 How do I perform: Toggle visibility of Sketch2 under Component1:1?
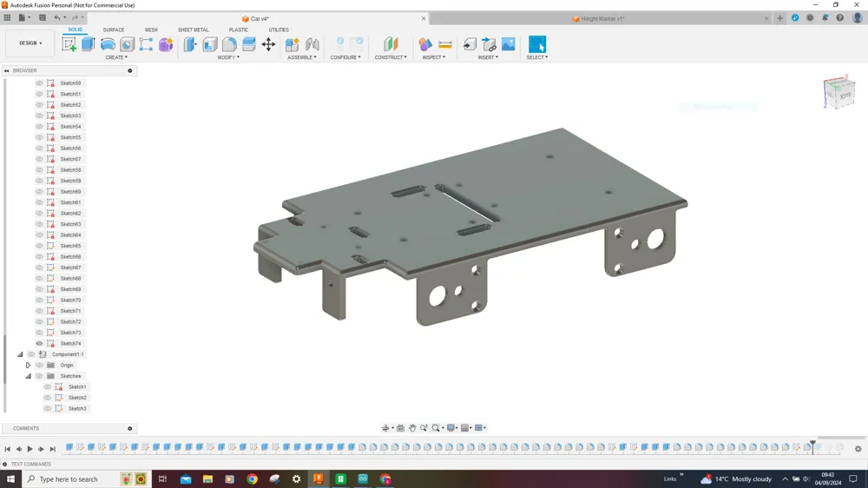[x=48, y=398]
